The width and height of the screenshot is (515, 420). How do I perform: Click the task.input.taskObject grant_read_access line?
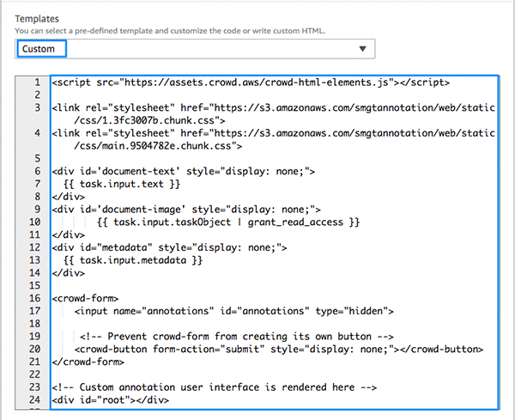click(228, 222)
